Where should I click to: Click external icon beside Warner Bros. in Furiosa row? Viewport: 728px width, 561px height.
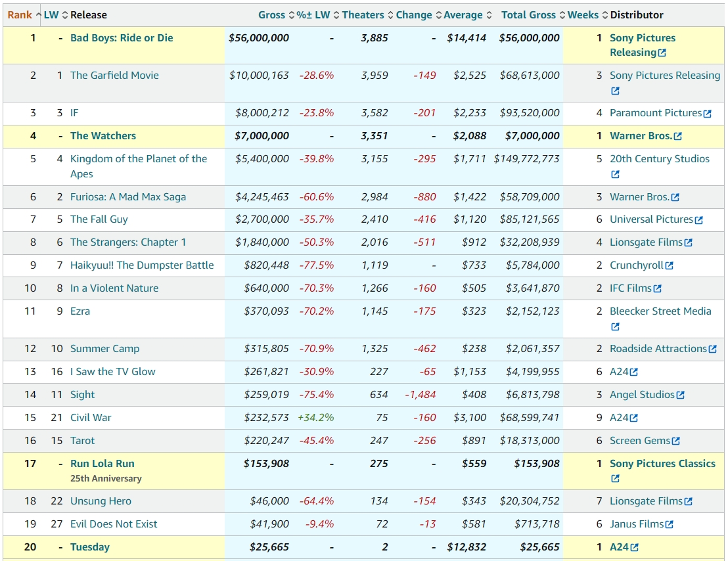tap(675, 198)
